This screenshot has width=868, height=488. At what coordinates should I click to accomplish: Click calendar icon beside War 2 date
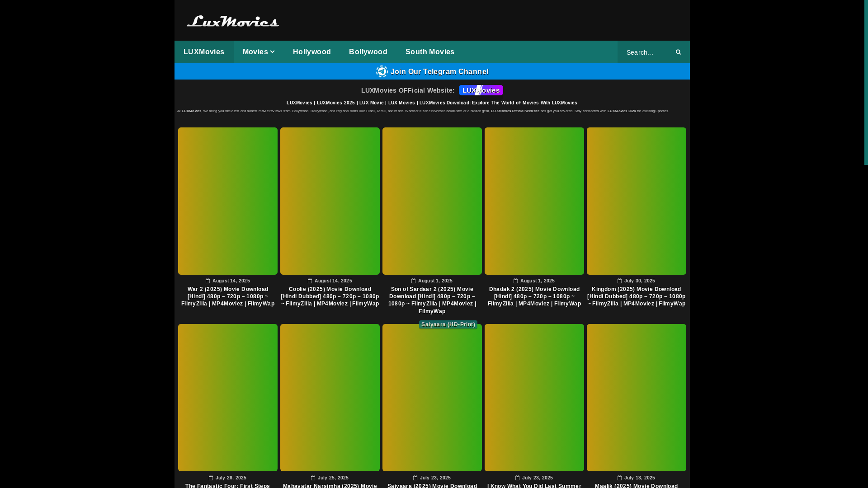click(x=208, y=281)
